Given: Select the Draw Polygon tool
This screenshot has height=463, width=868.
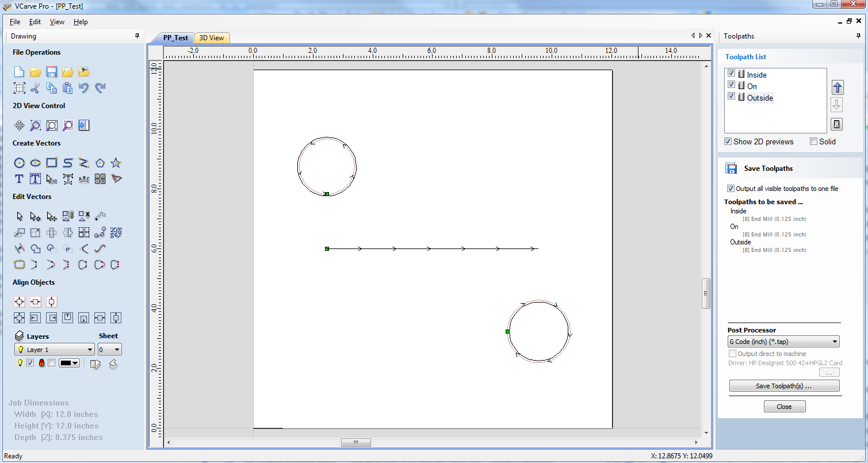Looking at the screenshot, I should 100,163.
